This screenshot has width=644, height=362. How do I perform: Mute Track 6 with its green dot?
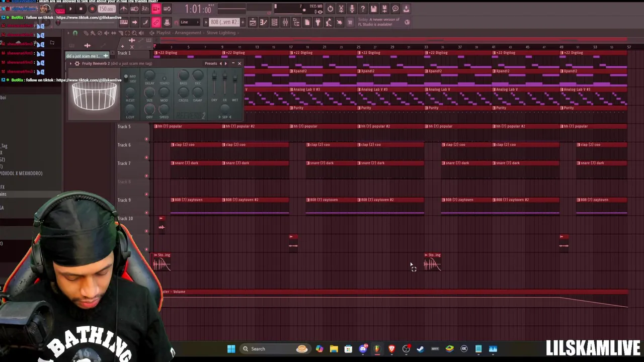coord(146,157)
